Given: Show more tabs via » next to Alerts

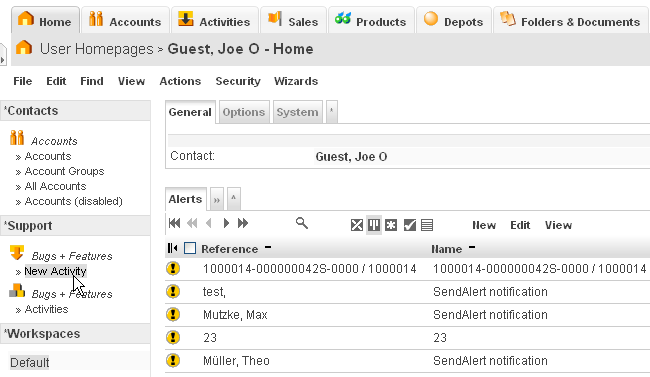Looking at the screenshot, I should click(x=217, y=199).
